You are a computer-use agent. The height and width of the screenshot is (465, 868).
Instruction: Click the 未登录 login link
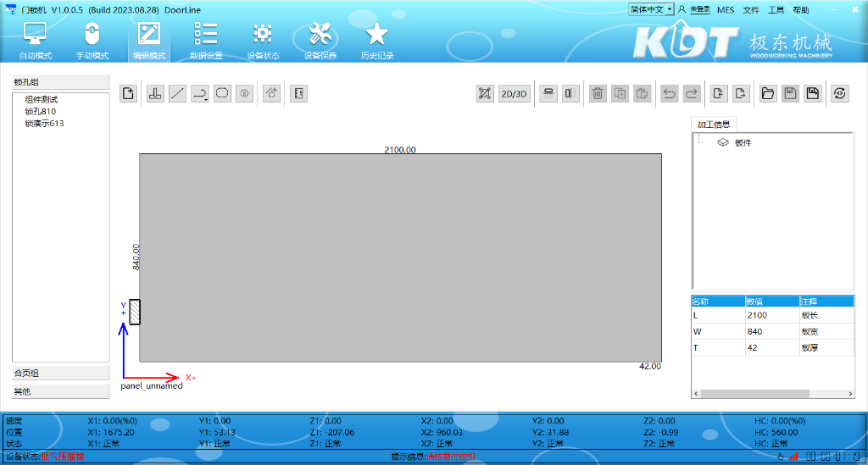pyautogui.click(x=699, y=9)
